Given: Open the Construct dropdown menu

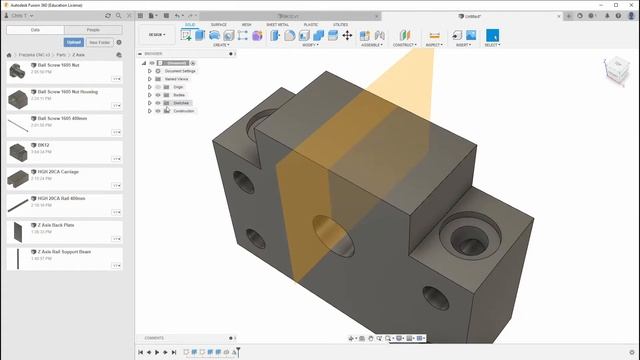Looking at the screenshot, I should coord(404,45).
